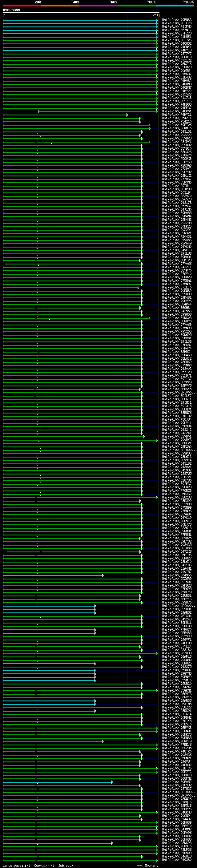Image resolution: width=197 pixels, height=868 pixels.
Task: Select hit label UniRef100_Q0ORY3
Action: tap(176, 440)
